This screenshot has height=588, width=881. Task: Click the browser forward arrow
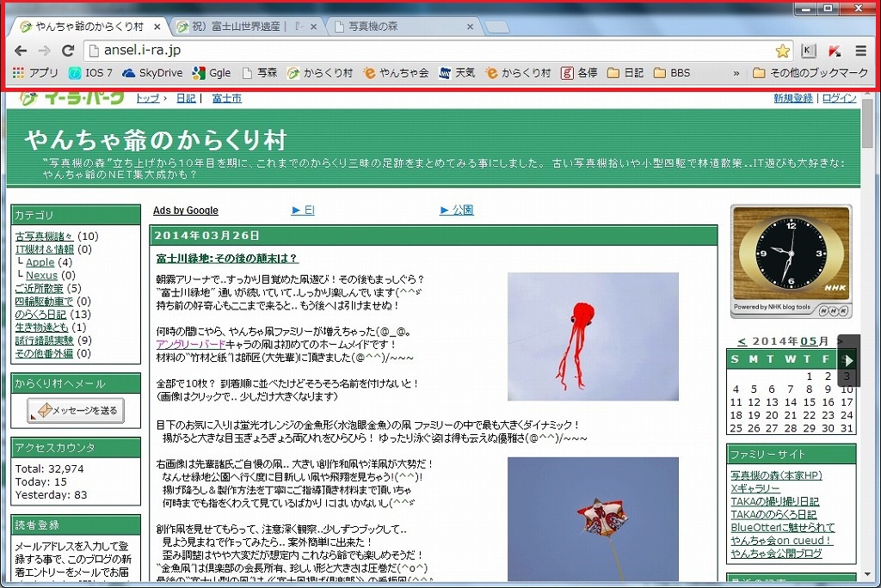(44, 51)
